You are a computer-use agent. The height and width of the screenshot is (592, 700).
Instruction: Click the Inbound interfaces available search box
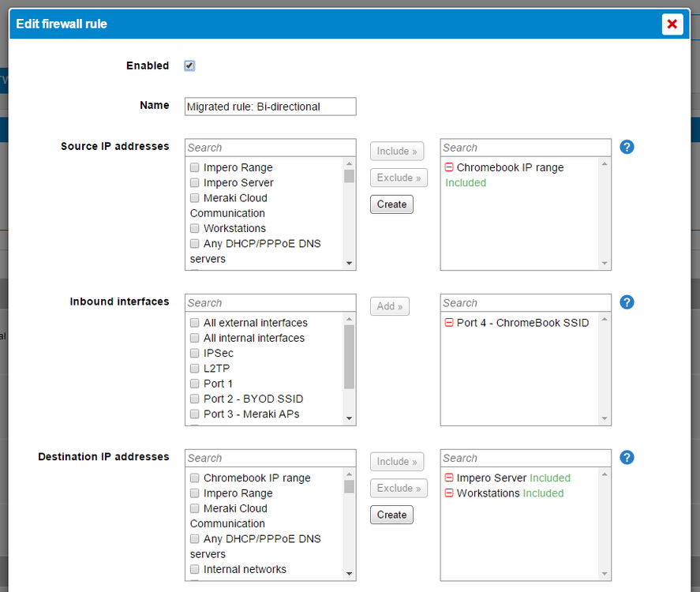click(x=271, y=302)
